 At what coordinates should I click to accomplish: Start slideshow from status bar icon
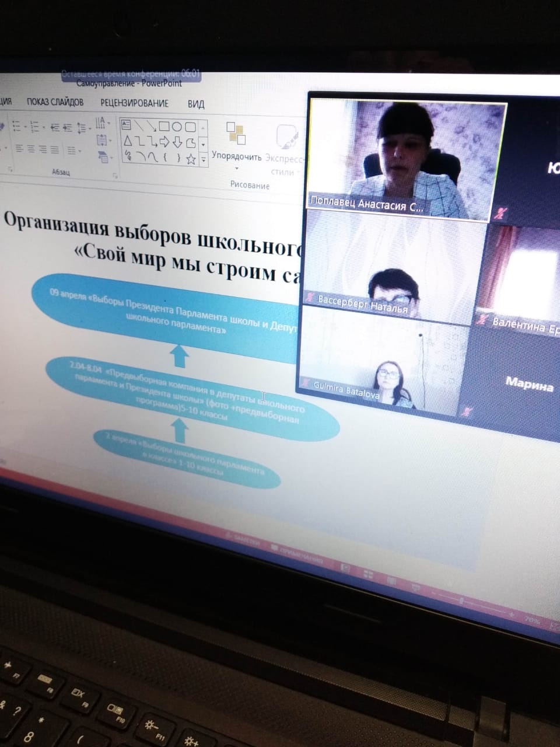coord(415,587)
